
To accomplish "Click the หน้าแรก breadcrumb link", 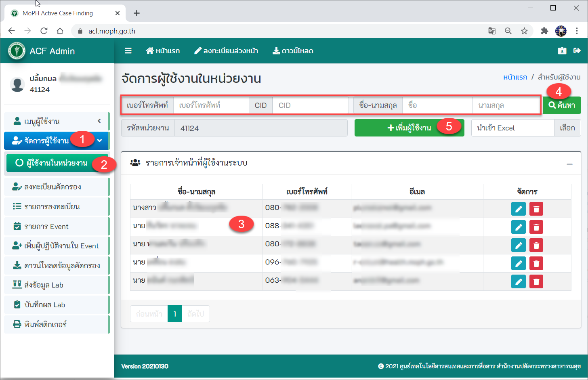I will coord(515,77).
